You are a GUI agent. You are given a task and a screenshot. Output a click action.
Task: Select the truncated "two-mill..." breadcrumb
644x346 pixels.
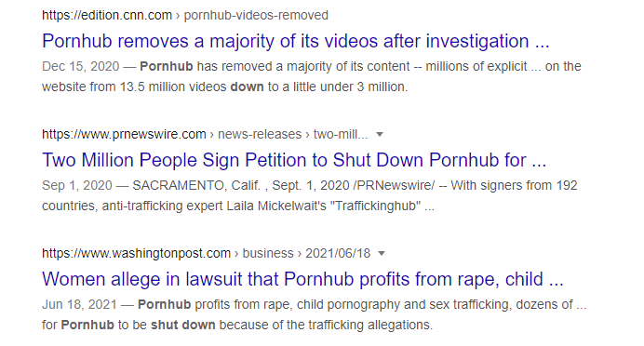pyautogui.click(x=341, y=134)
